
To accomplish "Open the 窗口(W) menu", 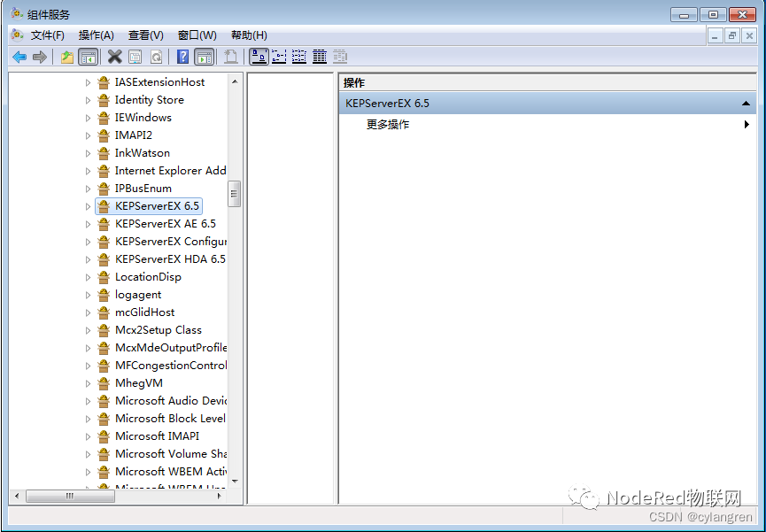I will 197,35.
